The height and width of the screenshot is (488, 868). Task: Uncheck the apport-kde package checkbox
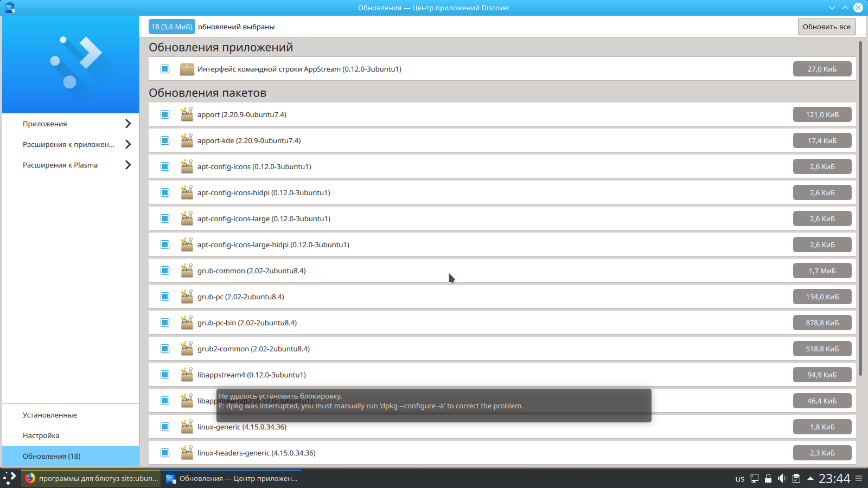(165, 140)
